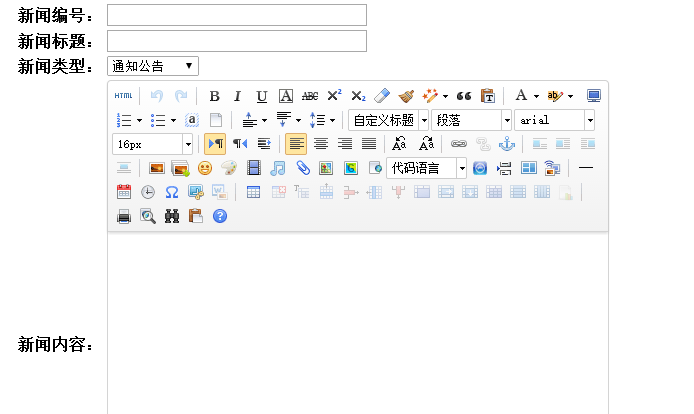Open search and replace binoculars
This screenshot has height=414, width=694.
coord(172,217)
